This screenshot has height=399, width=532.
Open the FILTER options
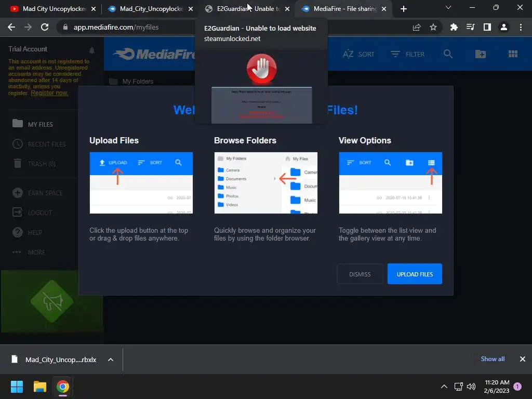[407, 54]
